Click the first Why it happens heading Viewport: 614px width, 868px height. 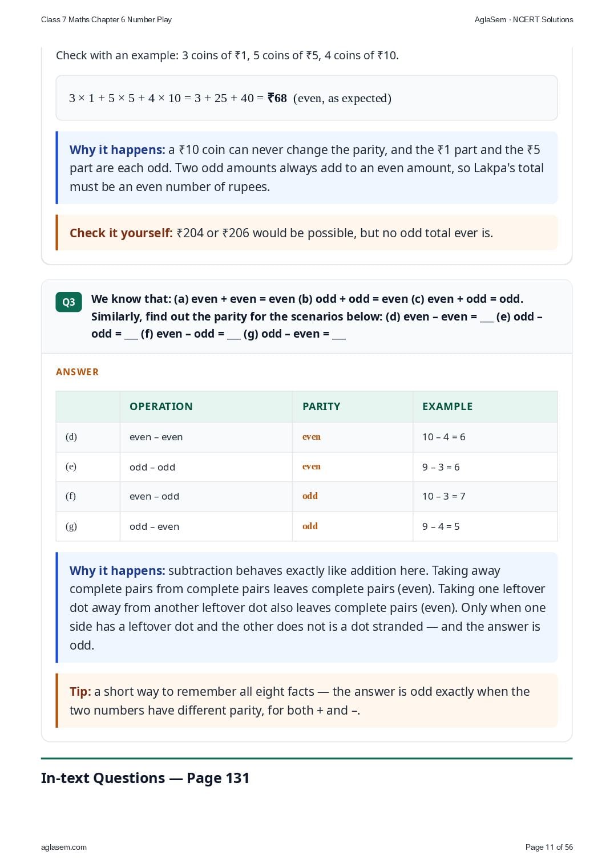point(118,149)
